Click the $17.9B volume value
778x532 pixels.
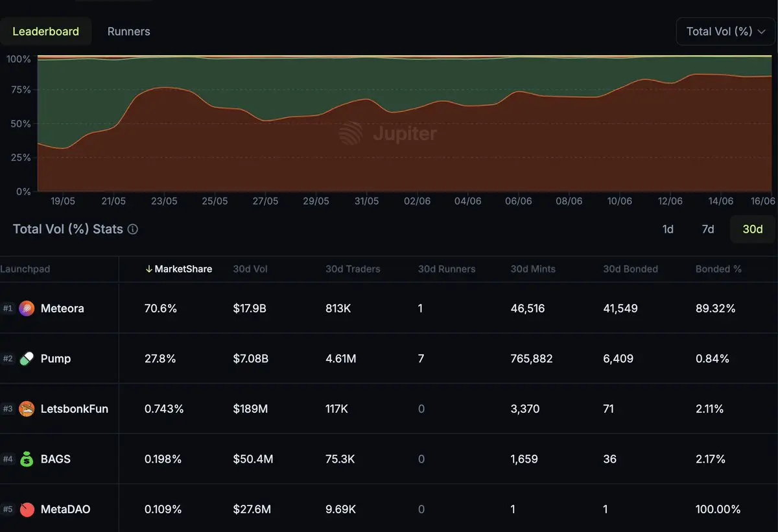250,308
